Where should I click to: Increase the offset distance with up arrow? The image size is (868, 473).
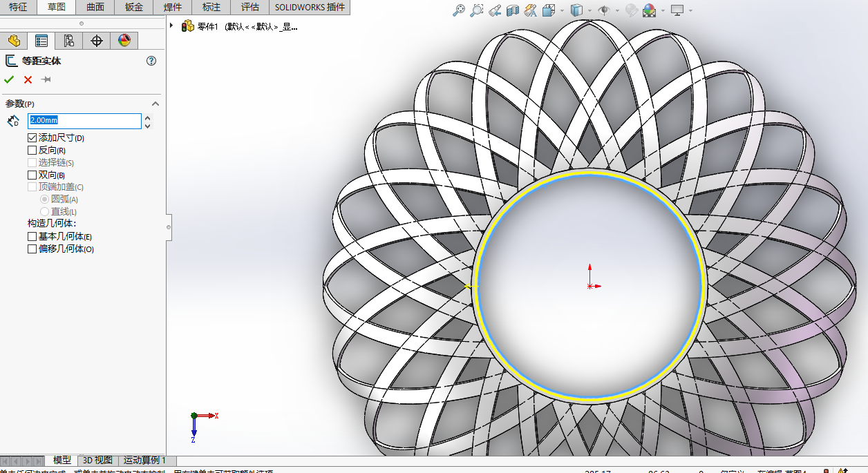click(x=147, y=118)
